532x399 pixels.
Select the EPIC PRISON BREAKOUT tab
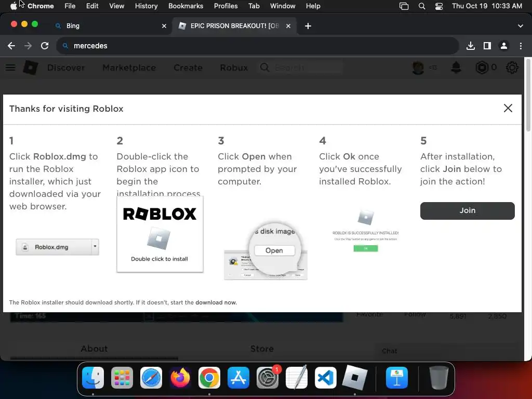click(x=234, y=26)
